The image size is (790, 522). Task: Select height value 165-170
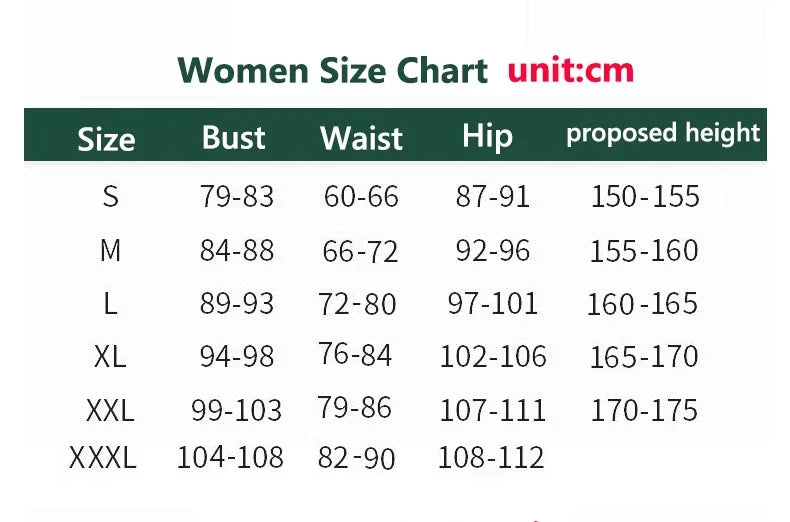[644, 357]
